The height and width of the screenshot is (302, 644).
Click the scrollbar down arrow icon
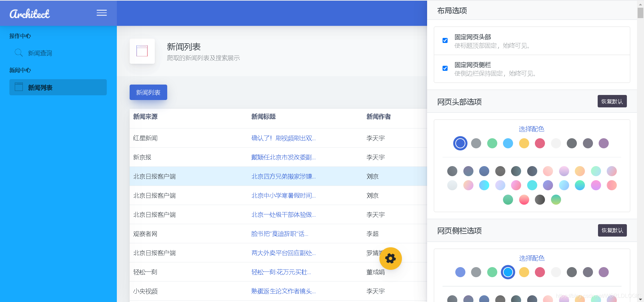tap(641, 299)
